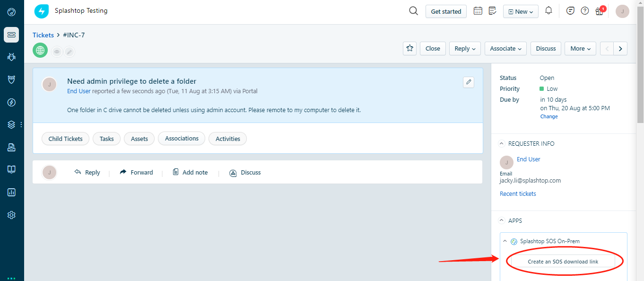The image size is (644, 281).
Task: Open the New dropdown in top bar
Action: [521, 11]
